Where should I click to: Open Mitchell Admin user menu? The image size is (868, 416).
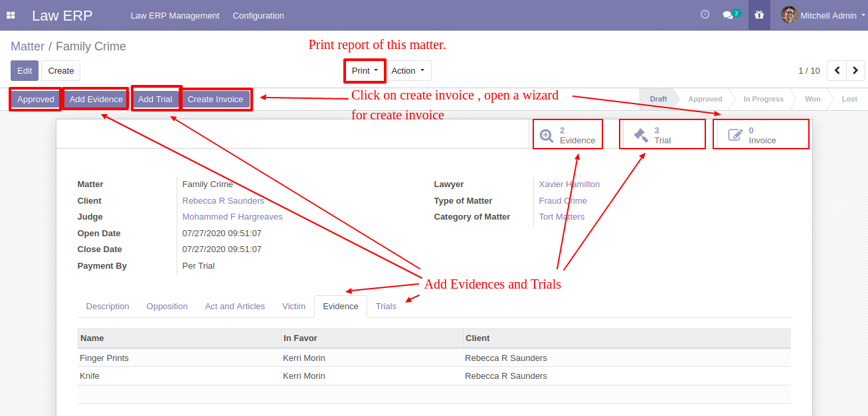pos(822,15)
